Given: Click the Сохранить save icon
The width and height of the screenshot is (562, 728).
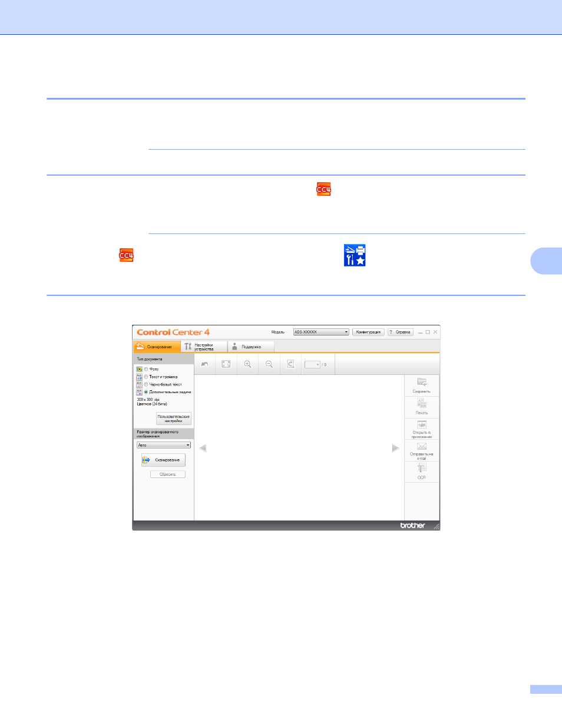Looking at the screenshot, I should tap(422, 383).
